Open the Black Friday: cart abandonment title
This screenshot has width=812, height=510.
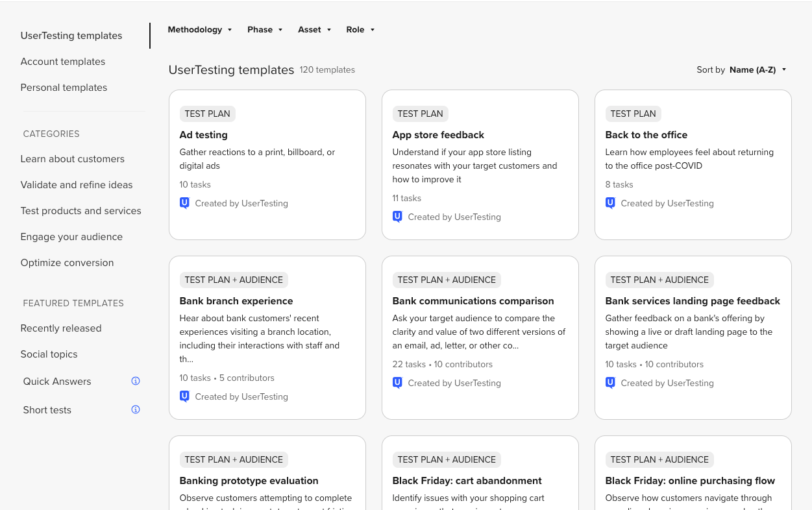coord(467,481)
